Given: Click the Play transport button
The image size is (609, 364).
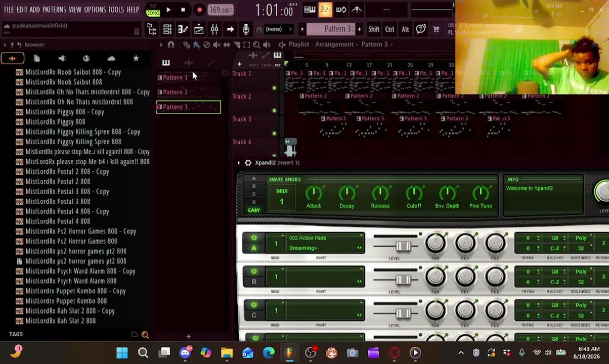Looking at the screenshot, I should coord(168,10).
